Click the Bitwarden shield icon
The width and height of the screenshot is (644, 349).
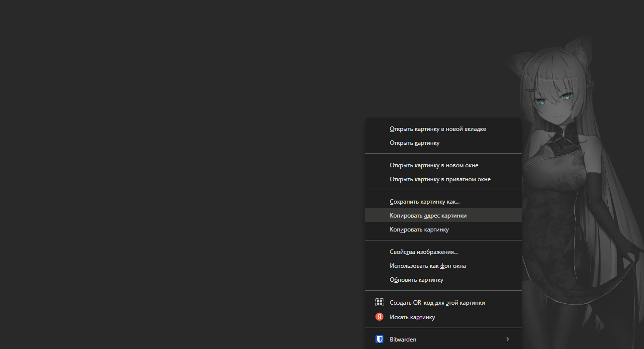pyautogui.click(x=379, y=340)
